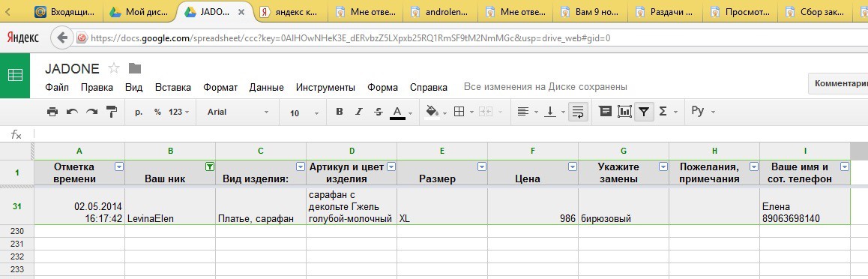Switch to the Мой диск browser tab

[138, 12]
